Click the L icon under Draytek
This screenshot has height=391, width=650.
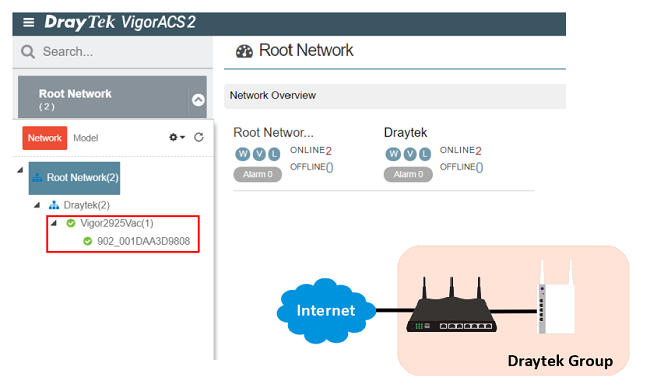(x=424, y=154)
